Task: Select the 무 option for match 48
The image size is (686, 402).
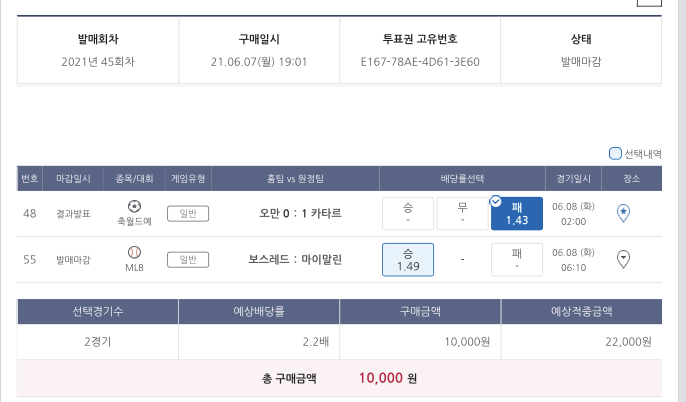Action: [x=462, y=213]
